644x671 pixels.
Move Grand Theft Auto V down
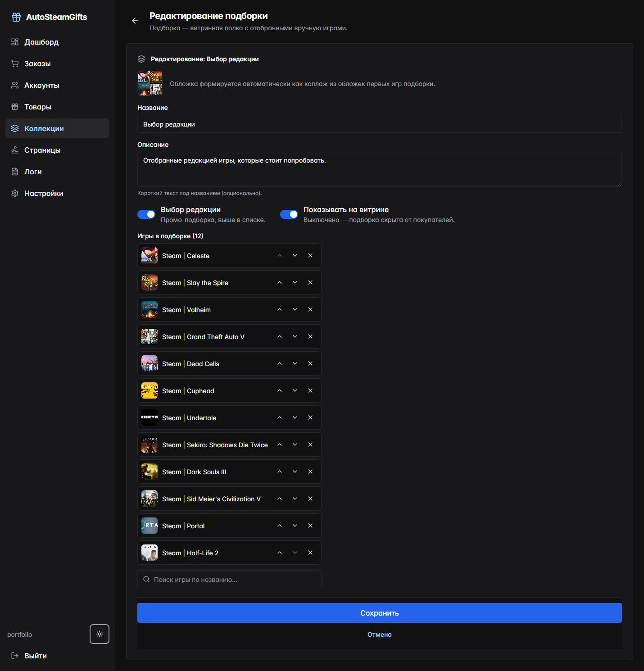295,336
